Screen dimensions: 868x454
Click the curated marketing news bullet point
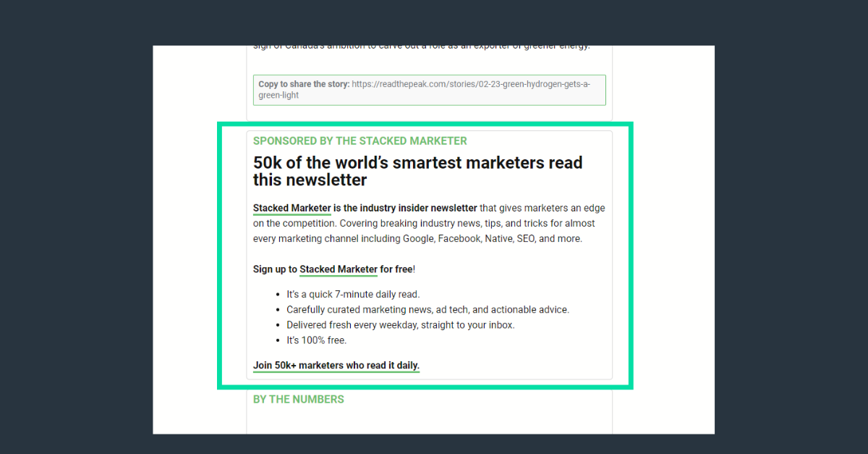(427, 309)
